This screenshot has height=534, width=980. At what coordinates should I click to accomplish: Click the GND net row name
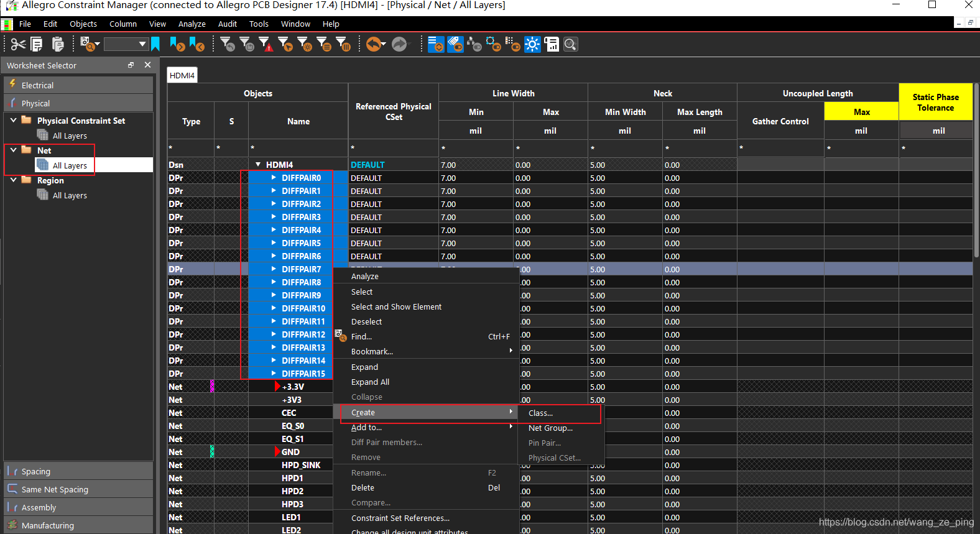click(290, 452)
